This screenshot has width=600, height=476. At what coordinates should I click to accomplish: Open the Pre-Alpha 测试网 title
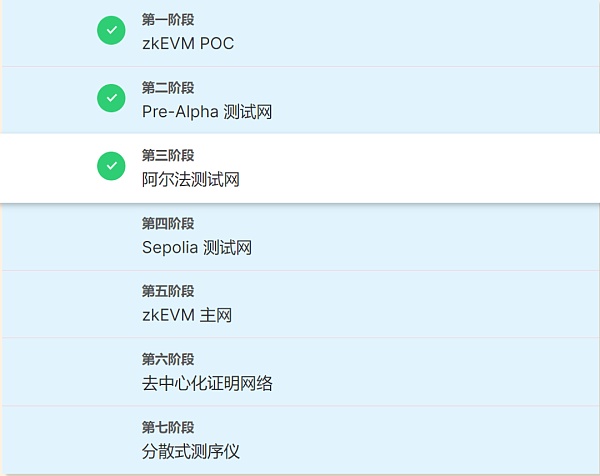pos(207,111)
